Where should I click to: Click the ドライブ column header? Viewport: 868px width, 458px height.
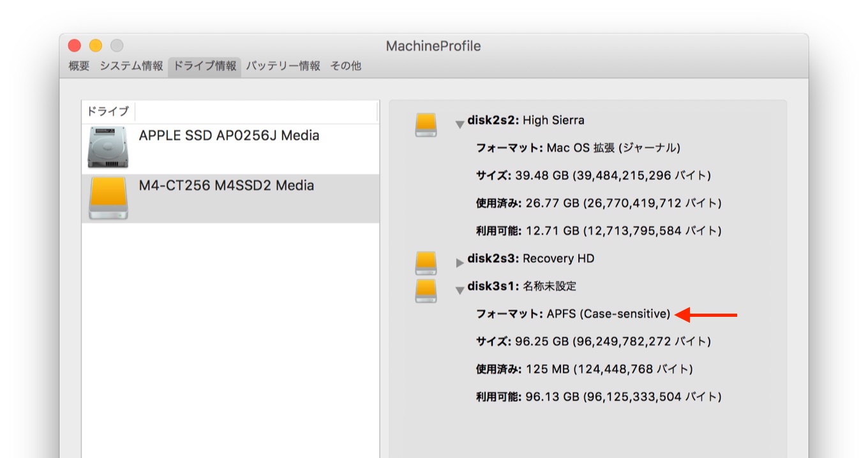tap(108, 111)
